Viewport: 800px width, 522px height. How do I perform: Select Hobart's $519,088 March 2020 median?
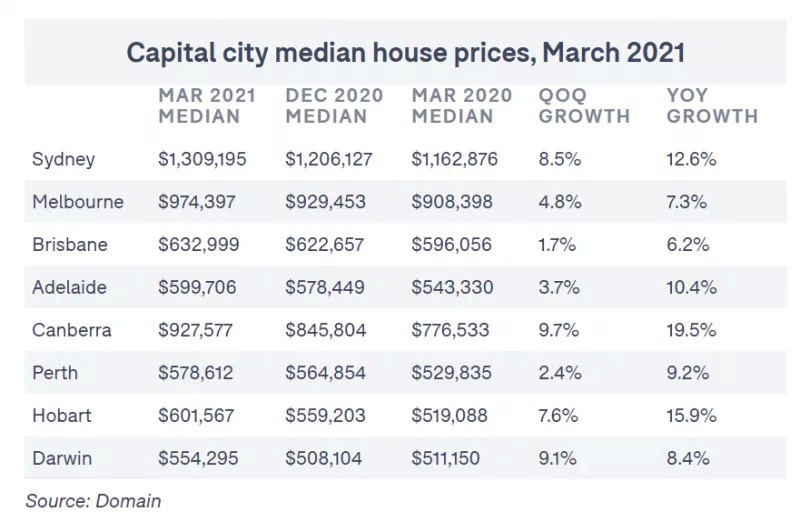(x=449, y=415)
